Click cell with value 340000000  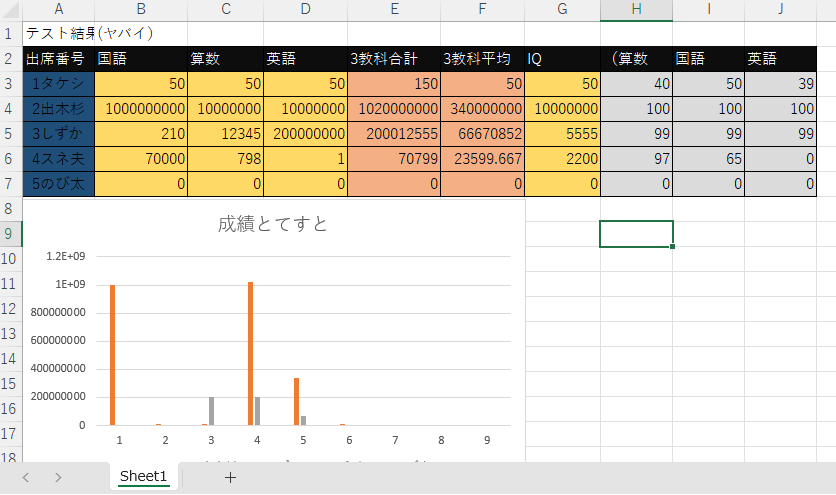click(x=483, y=109)
